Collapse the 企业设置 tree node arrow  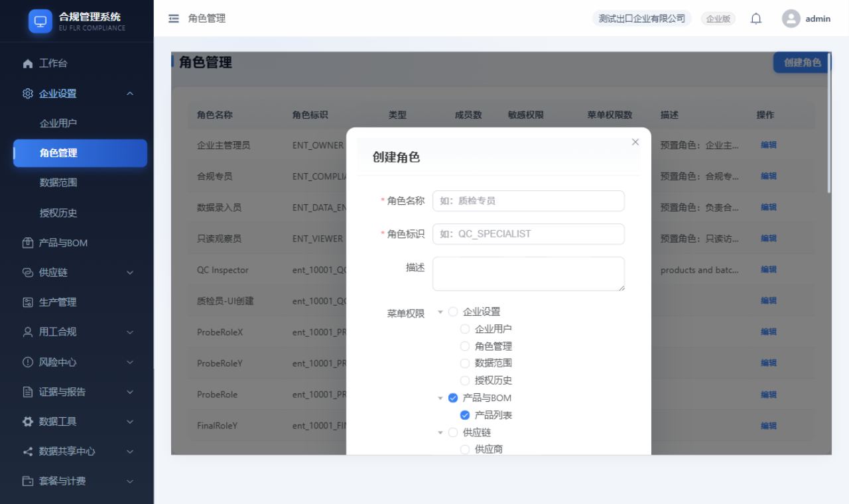click(x=440, y=312)
